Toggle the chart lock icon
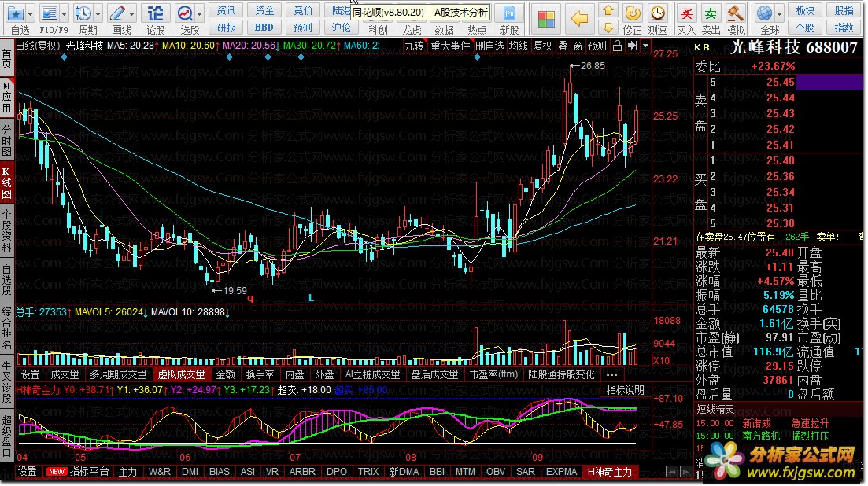 (617, 46)
